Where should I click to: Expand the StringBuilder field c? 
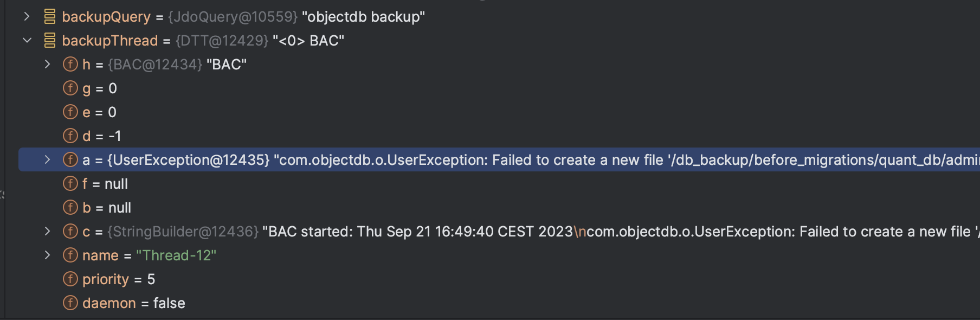pyautogui.click(x=47, y=232)
